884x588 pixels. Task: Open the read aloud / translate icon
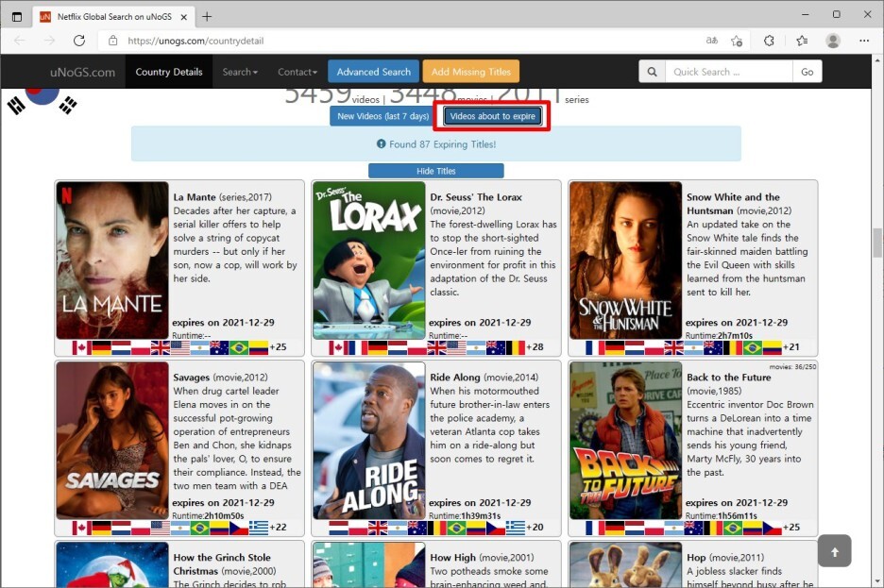pyautogui.click(x=712, y=41)
